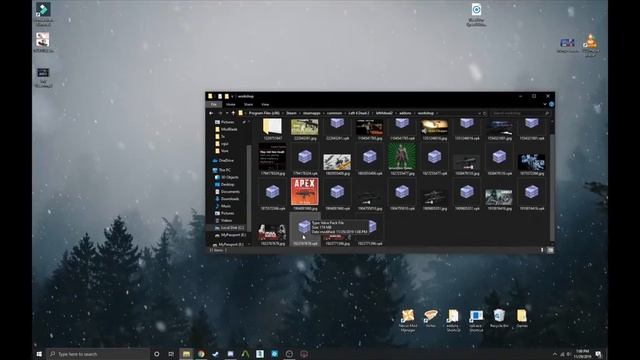The image size is (640, 360).
Task: Click the taskbar clock and date
Action: [x=582, y=354]
